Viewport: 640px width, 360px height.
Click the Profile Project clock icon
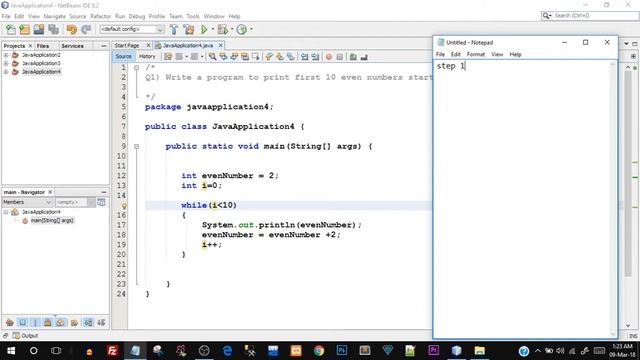click(x=242, y=29)
